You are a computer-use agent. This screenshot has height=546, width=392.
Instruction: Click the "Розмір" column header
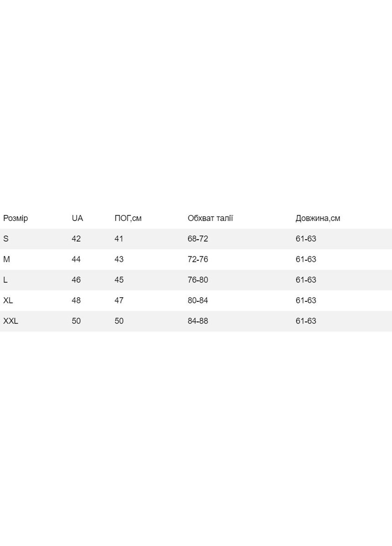[16, 218]
